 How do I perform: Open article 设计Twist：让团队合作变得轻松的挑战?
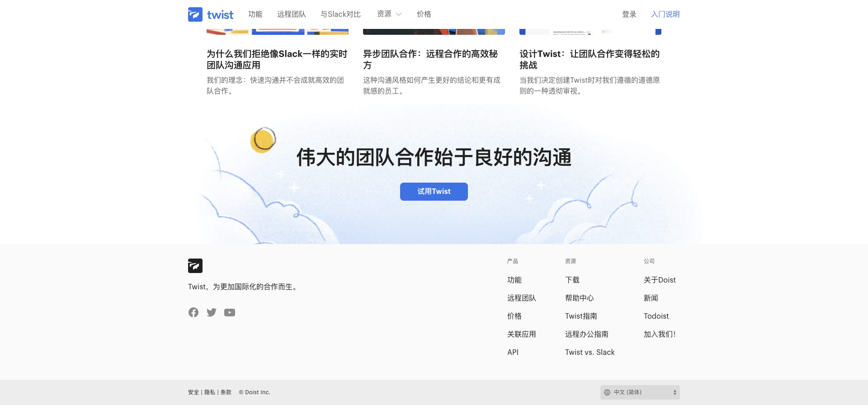pos(590,59)
